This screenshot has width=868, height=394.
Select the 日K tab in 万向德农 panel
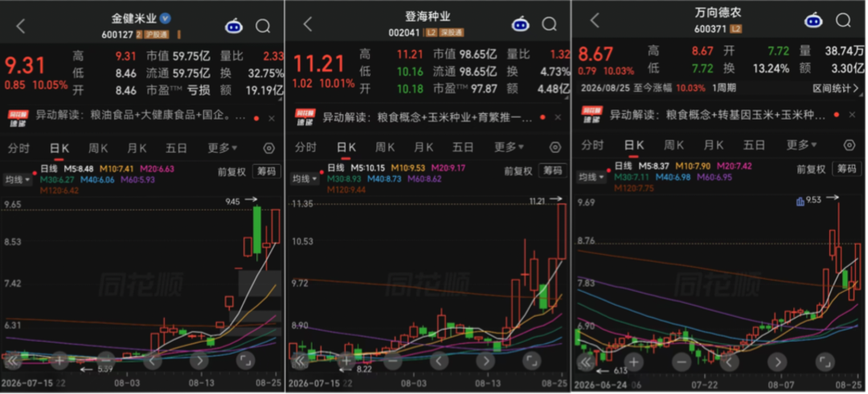tap(633, 146)
